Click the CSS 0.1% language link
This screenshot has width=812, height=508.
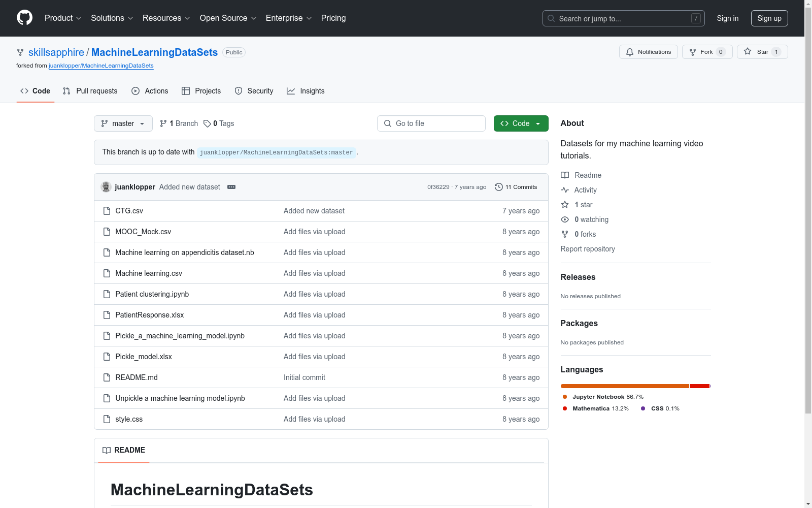coord(660,408)
